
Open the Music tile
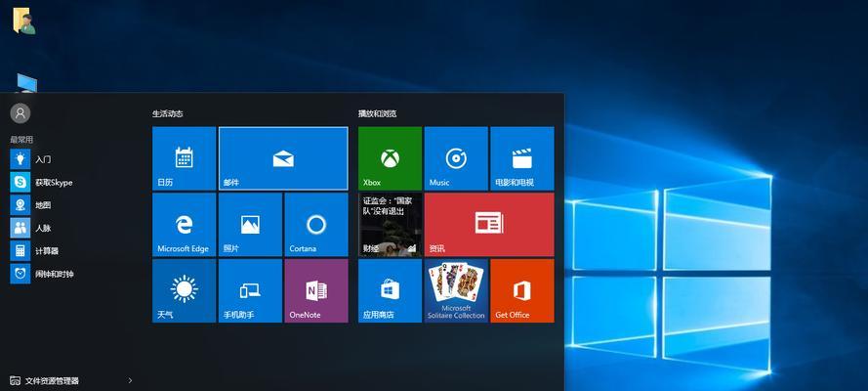pyautogui.click(x=456, y=158)
